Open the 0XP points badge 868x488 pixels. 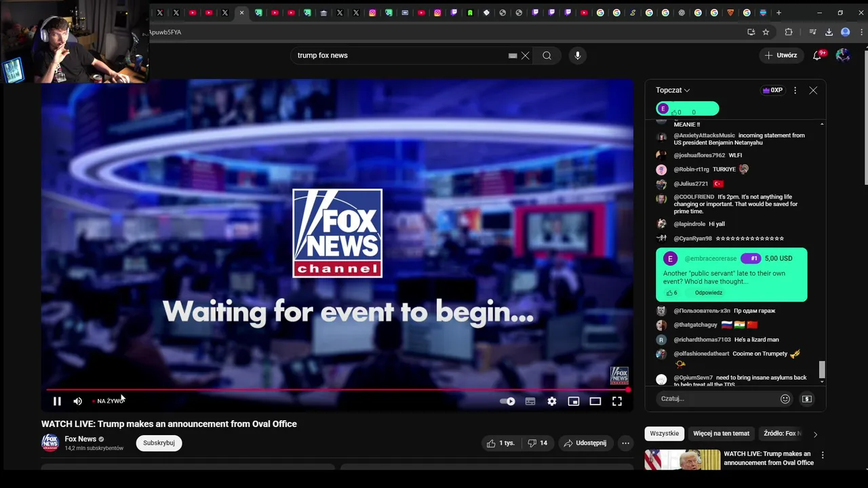(773, 90)
